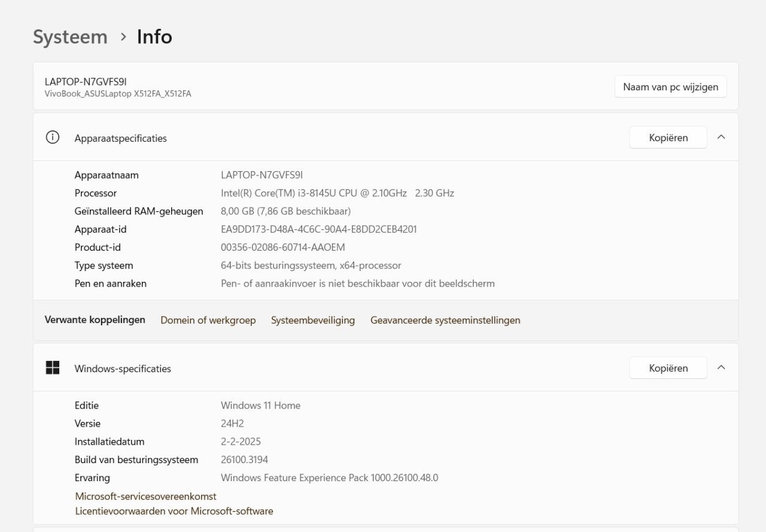
Task: Open Licentievoorwaarden voor Microsoft-software link
Action: point(174,511)
